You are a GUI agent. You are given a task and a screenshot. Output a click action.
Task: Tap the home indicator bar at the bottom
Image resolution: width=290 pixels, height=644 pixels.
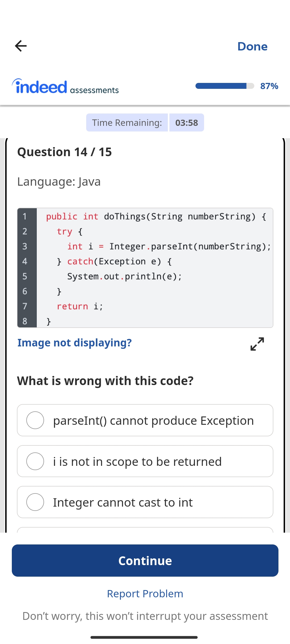(x=144, y=637)
